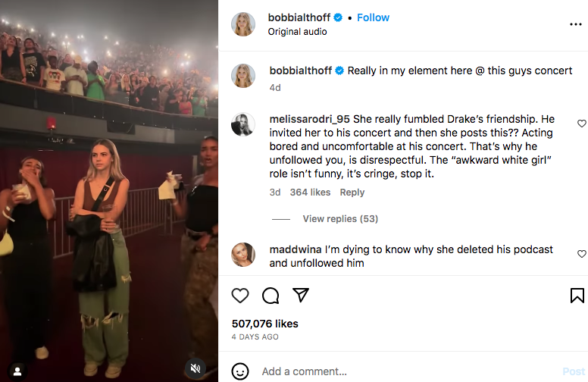Like the post with the heart icon
This screenshot has height=382, width=588.
[x=240, y=296]
